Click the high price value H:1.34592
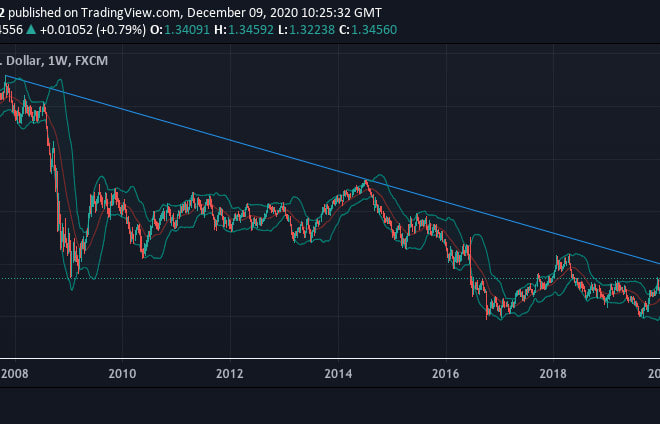Screen dimensions: 660x424 pyautogui.click(x=244, y=30)
